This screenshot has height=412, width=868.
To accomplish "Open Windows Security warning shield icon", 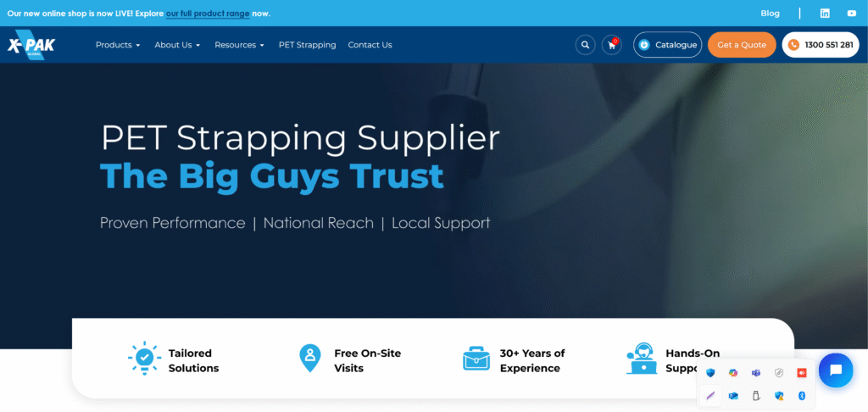I will coord(779,395).
